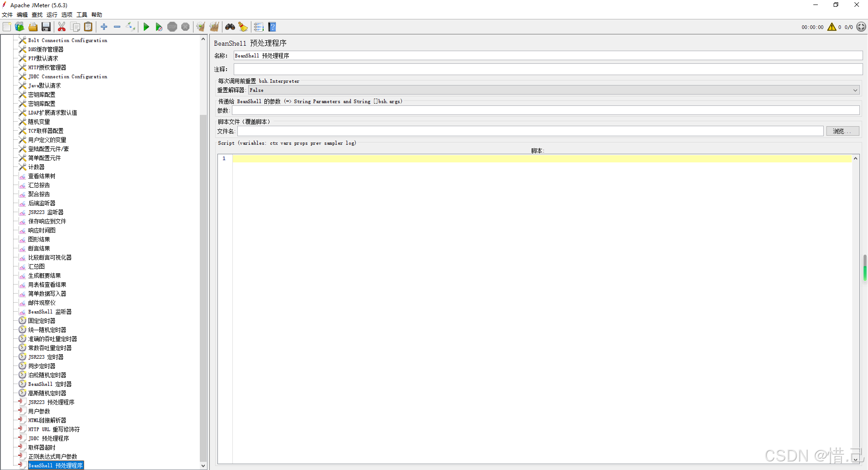Open the 工具 menu

[x=82, y=15]
